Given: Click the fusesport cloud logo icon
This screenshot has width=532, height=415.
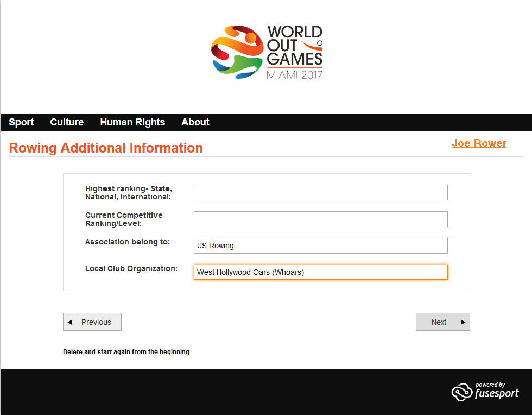Looking at the screenshot, I should point(461,392).
